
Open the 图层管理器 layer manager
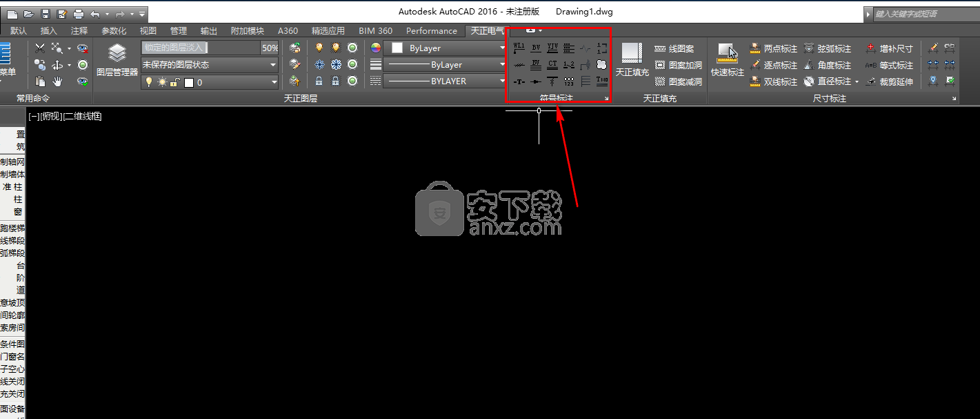pyautogui.click(x=117, y=59)
